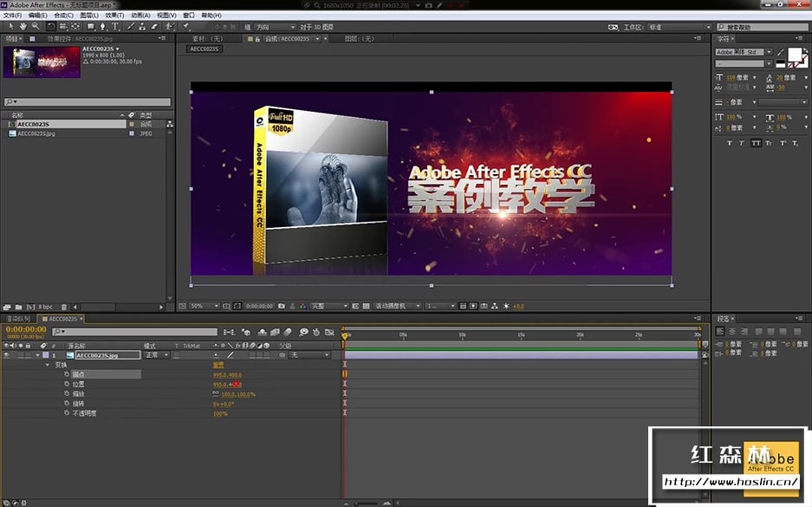Image resolution: width=812 pixels, height=507 pixels.
Task: Select the Type text tool
Action: [x=115, y=26]
